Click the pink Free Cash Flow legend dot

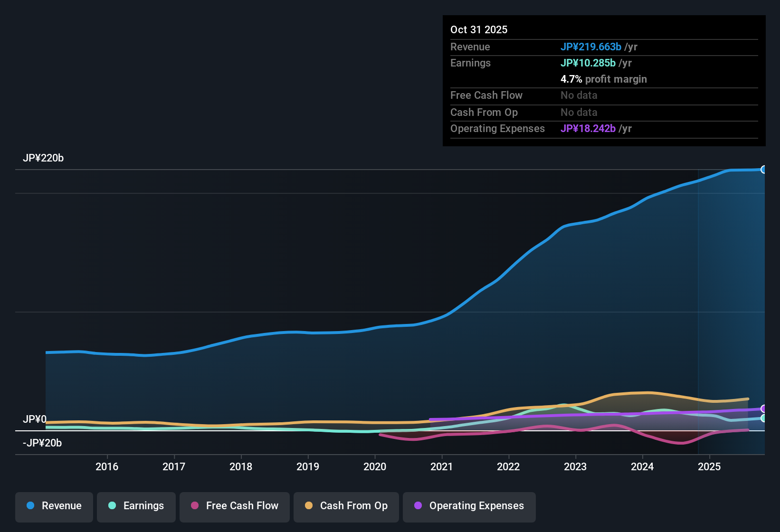pyautogui.click(x=195, y=506)
